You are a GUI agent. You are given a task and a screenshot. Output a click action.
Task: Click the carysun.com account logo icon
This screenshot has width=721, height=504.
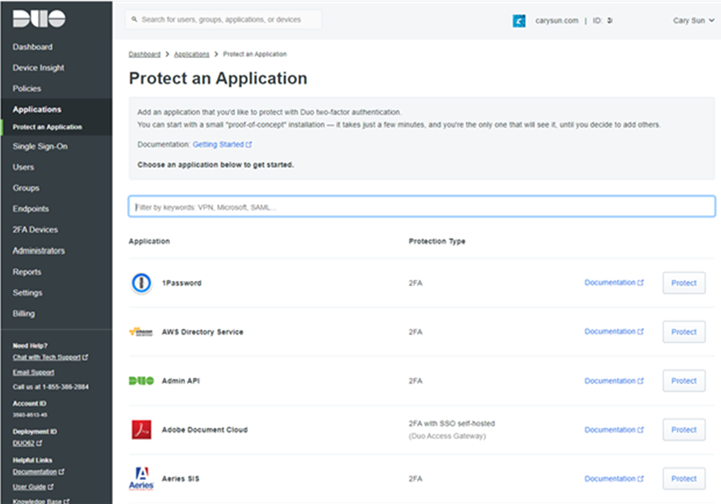click(519, 21)
